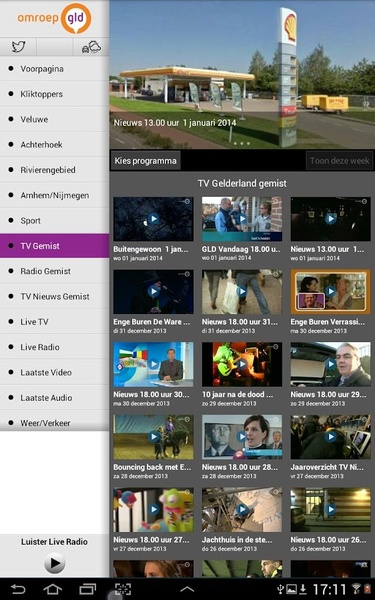Image resolution: width=375 pixels, height=600 pixels.
Task: Play Enge Buren Verrassi... video
Action: click(331, 292)
